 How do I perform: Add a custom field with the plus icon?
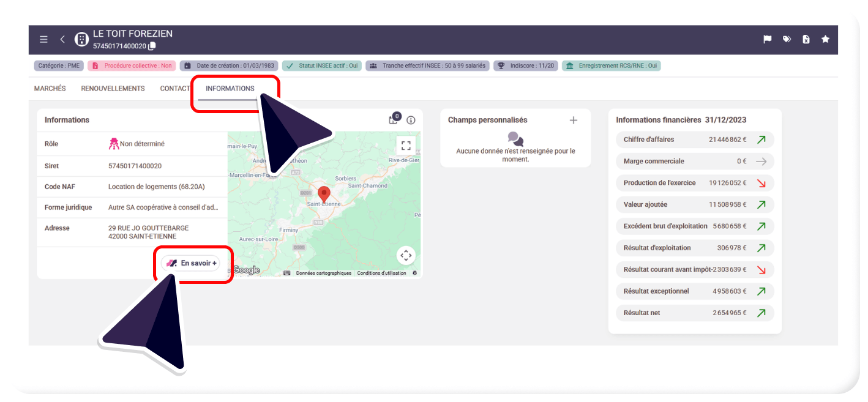click(574, 120)
